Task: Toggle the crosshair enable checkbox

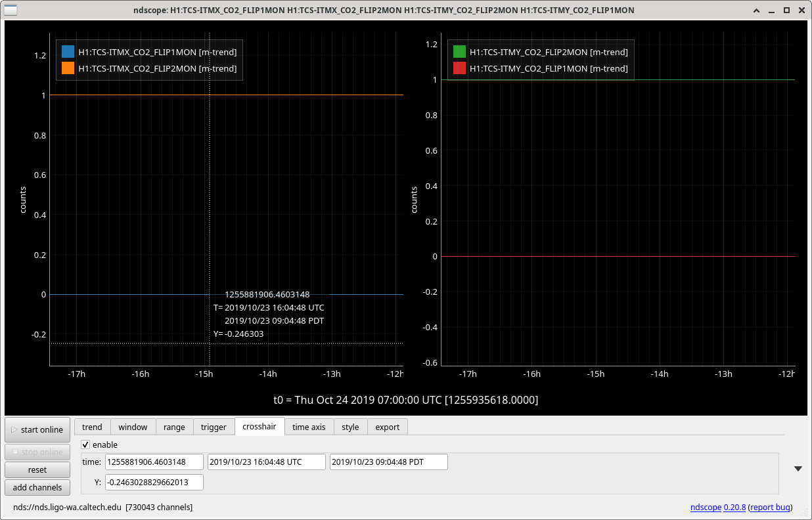Action: (x=85, y=444)
